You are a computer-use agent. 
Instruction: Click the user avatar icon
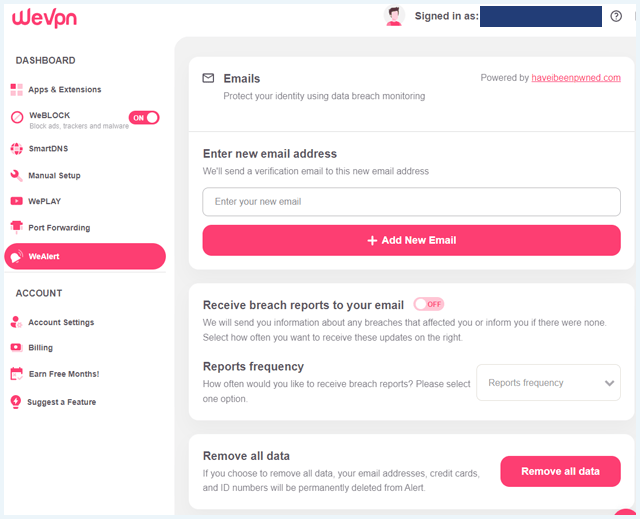click(x=394, y=16)
